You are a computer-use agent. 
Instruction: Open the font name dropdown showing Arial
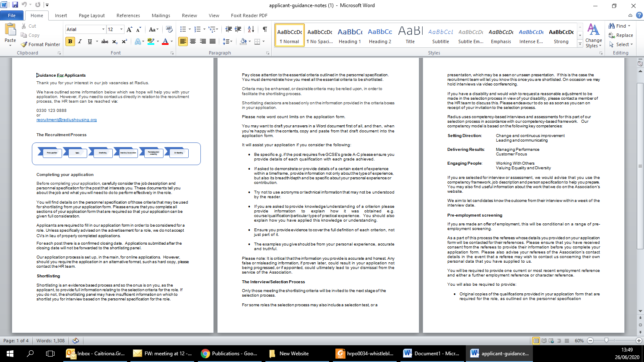tap(103, 29)
